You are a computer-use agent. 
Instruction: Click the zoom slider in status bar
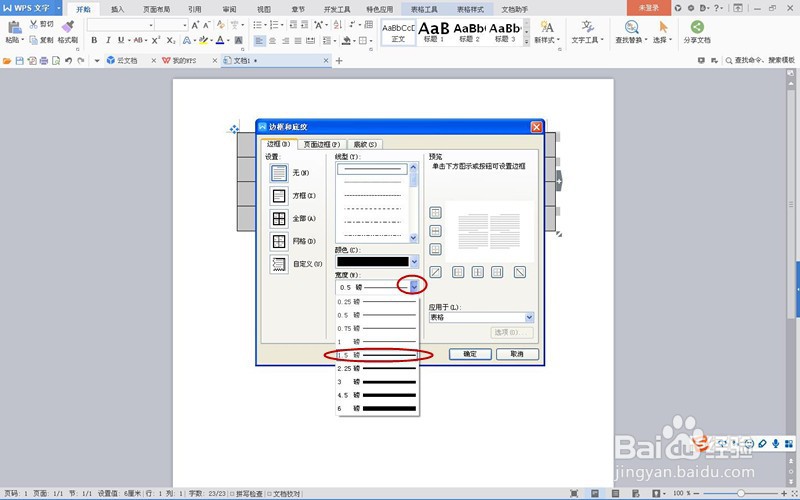741,493
